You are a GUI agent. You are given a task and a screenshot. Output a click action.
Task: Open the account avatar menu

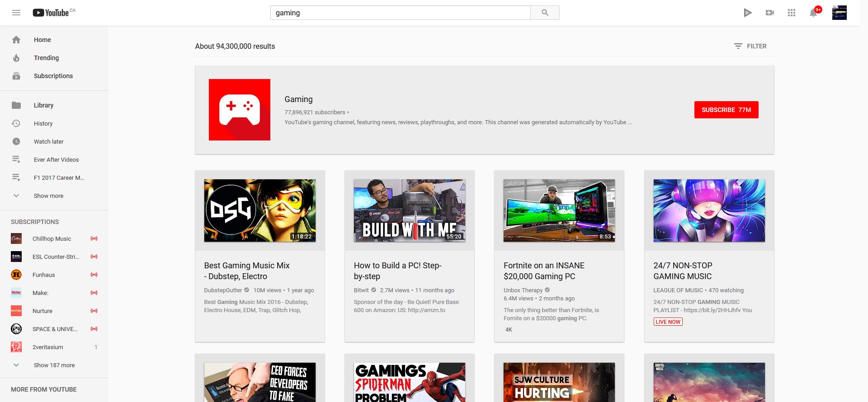pos(840,13)
